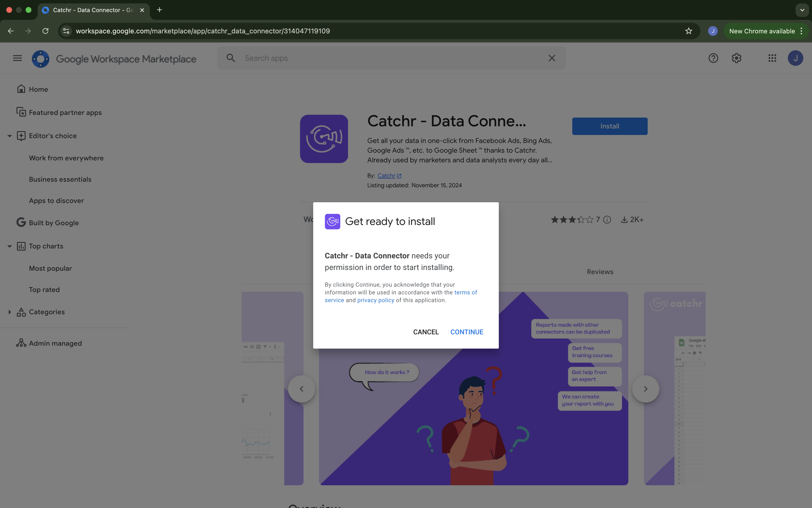This screenshot has width=812, height=508.
Task: Click the browser Forward arrow
Action: (x=28, y=31)
